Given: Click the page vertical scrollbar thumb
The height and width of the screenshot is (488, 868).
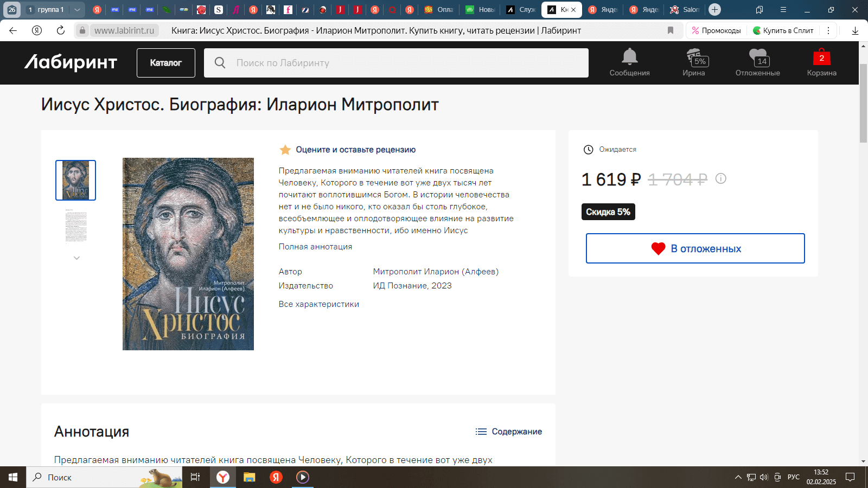Looking at the screenshot, I should 863,103.
